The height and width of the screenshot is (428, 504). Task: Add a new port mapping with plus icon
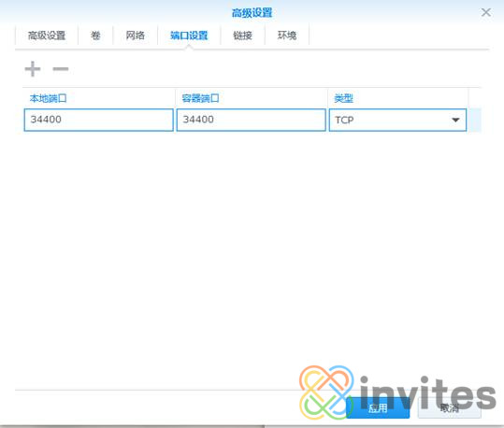33,69
